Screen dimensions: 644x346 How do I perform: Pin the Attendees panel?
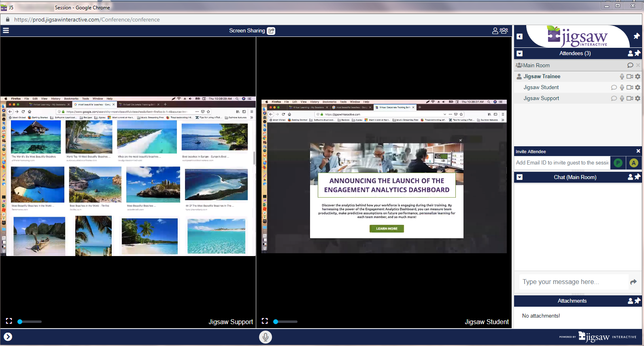tap(638, 53)
